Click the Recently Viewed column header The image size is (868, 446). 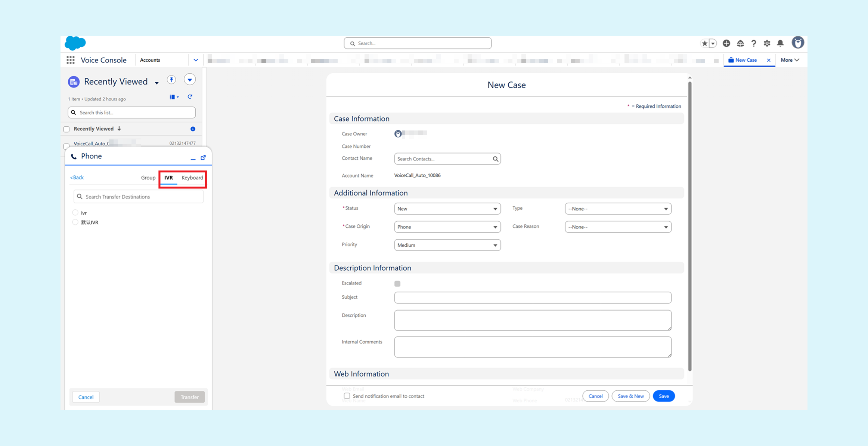(x=94, y=129)
